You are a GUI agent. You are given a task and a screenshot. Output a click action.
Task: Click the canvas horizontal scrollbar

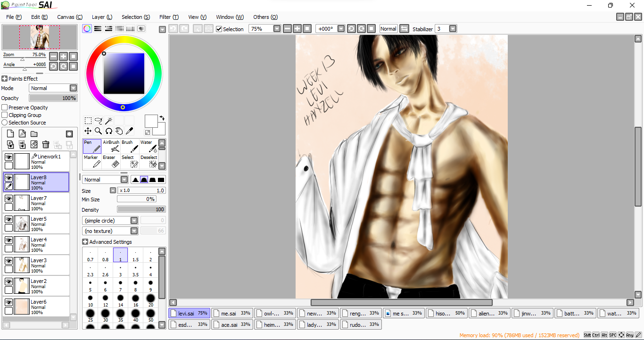(402, 302)
